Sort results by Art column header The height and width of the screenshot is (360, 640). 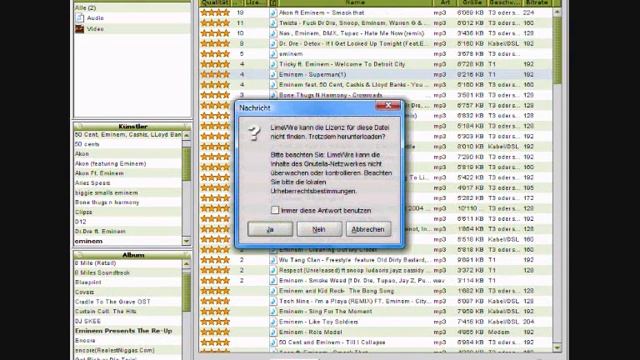[444, 3]
